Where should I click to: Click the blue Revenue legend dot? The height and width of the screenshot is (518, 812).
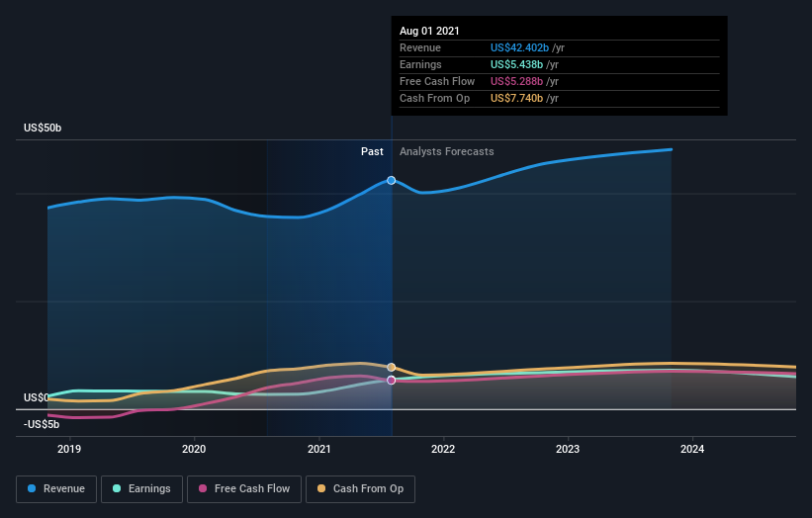tap(32, 488)
